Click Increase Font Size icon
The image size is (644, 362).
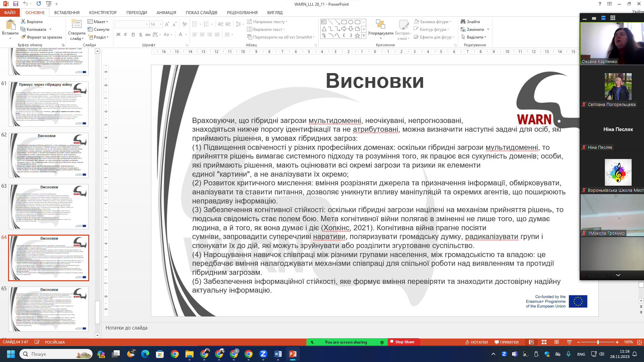pyautogui.click(x=167, y=24)
